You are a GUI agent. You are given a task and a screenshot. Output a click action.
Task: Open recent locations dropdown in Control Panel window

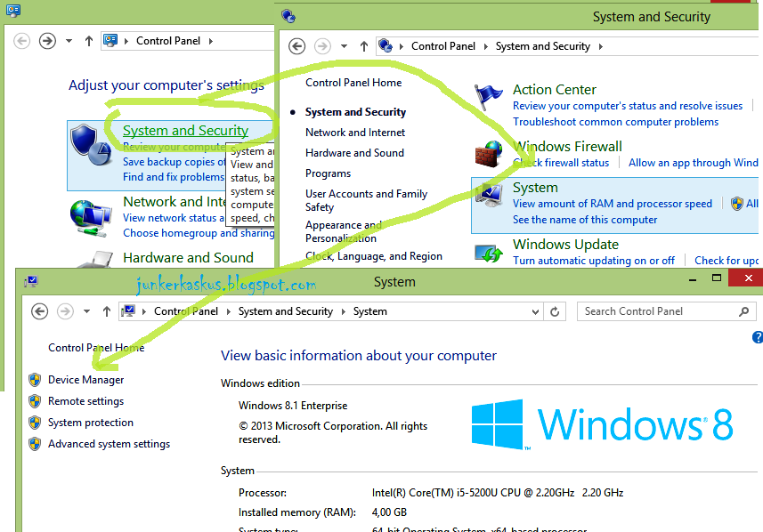pos(69,41)
